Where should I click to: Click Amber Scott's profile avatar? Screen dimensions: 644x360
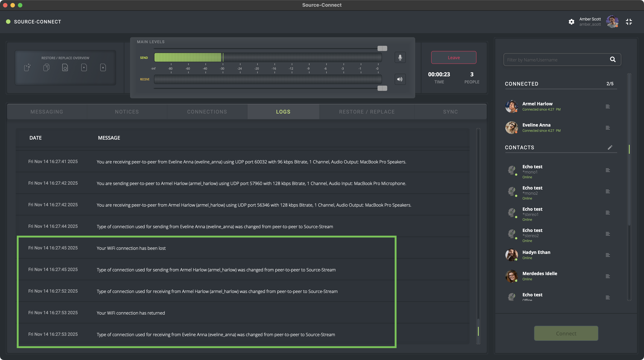coord(612,22)
